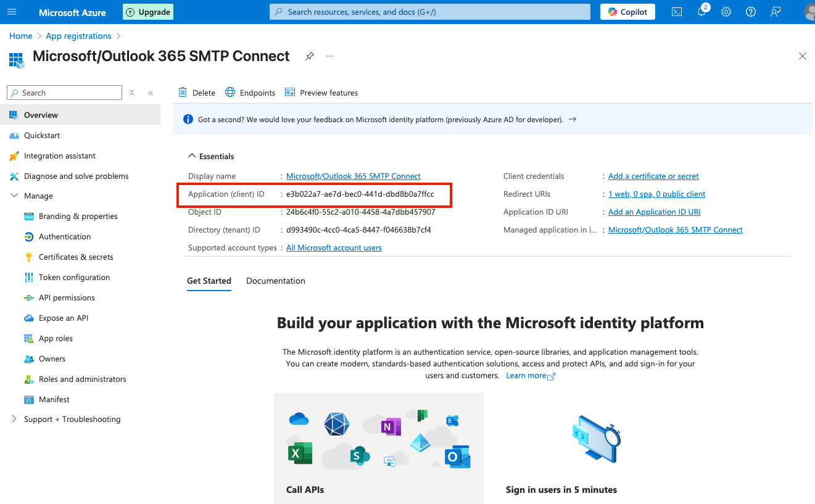Collapse the sidebar menu with double chevron

tap(151, 93)
